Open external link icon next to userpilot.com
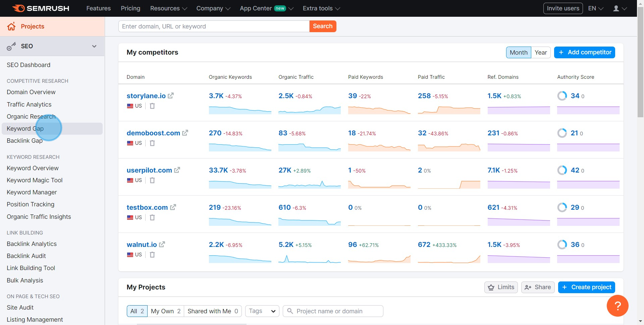 point(177,170)
